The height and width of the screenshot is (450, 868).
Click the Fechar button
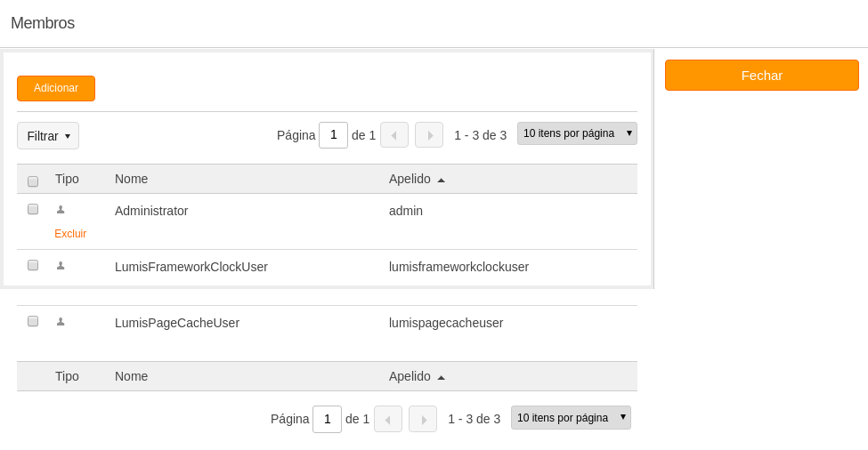click(762, 76)
